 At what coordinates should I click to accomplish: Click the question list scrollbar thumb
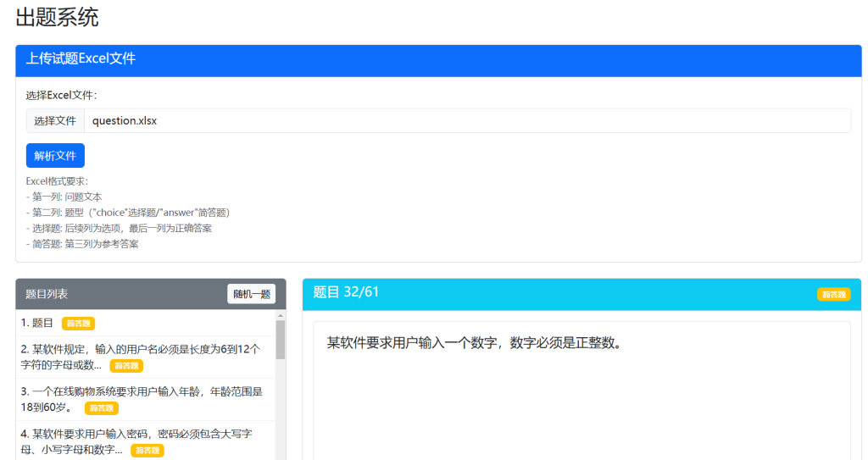tap(281, 339)
